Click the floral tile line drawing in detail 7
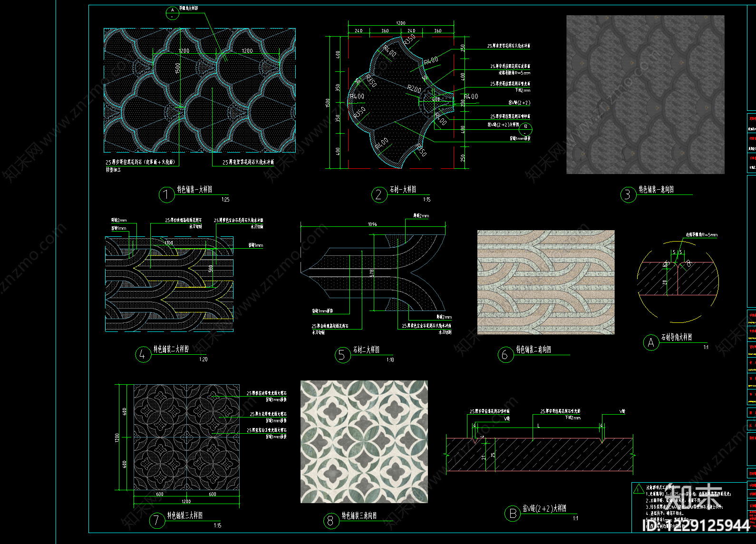This screenshot has width=756, height=544. pyautogui.click(x=186, y=437)
